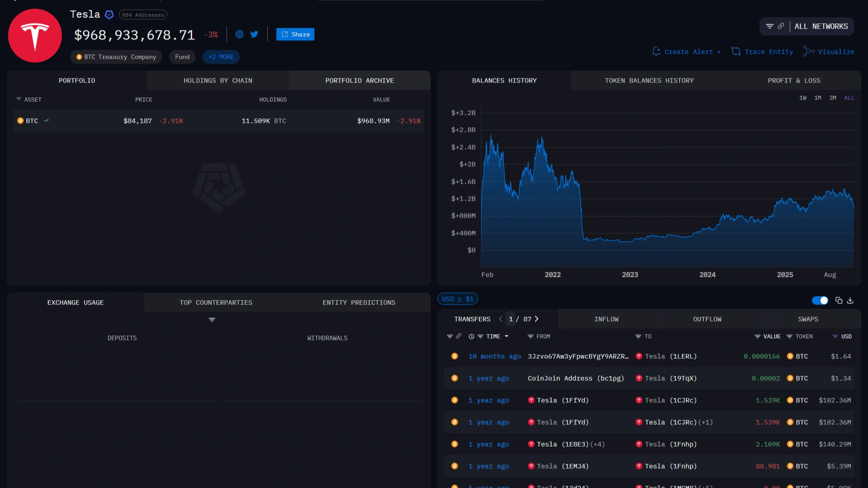868x488 pixels.
Task: Click the Visualize graph icon
Action: [x=808, y=52]
